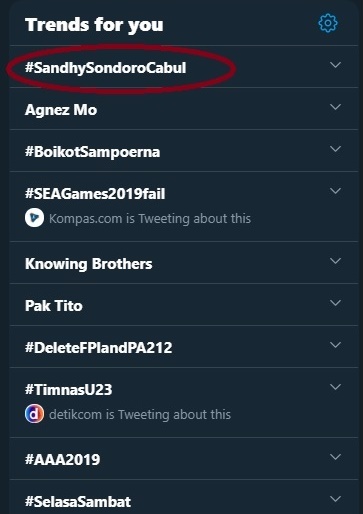Open the trends settings gear icon
This screenshot has width=363, height=514.
point(328,23)
